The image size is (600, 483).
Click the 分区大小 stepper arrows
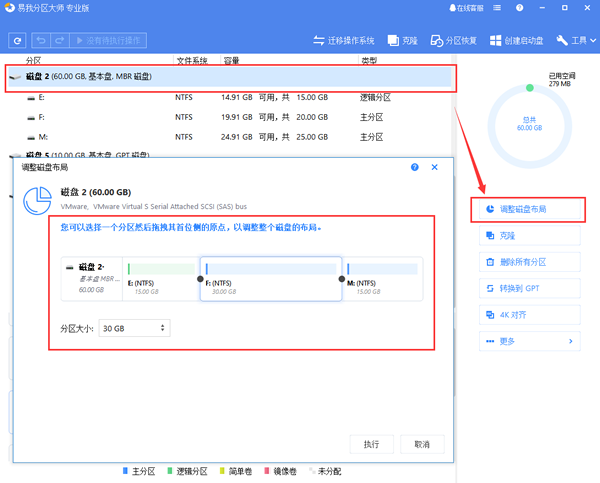click(164, 328)
